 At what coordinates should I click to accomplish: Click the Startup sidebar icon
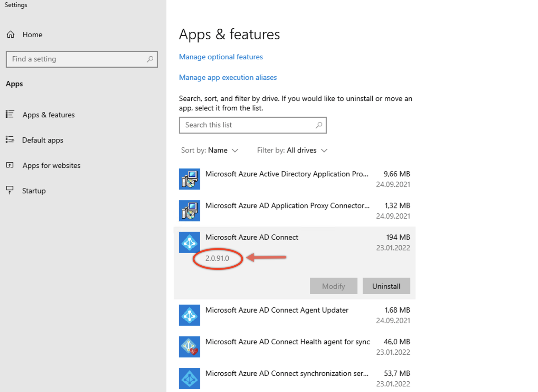tap(10, 190)
